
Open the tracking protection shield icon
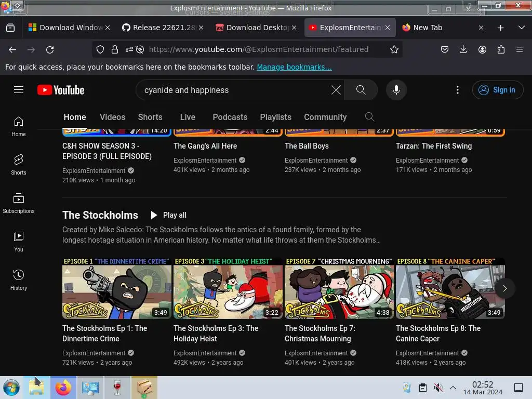point(100,49)
